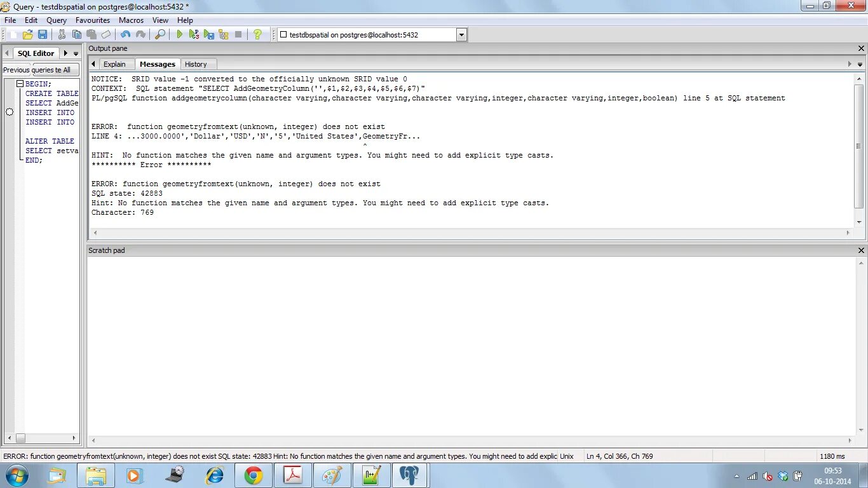
Task: Open the Favourites menu
Action: pyautogui.click(x=93, y=20)
